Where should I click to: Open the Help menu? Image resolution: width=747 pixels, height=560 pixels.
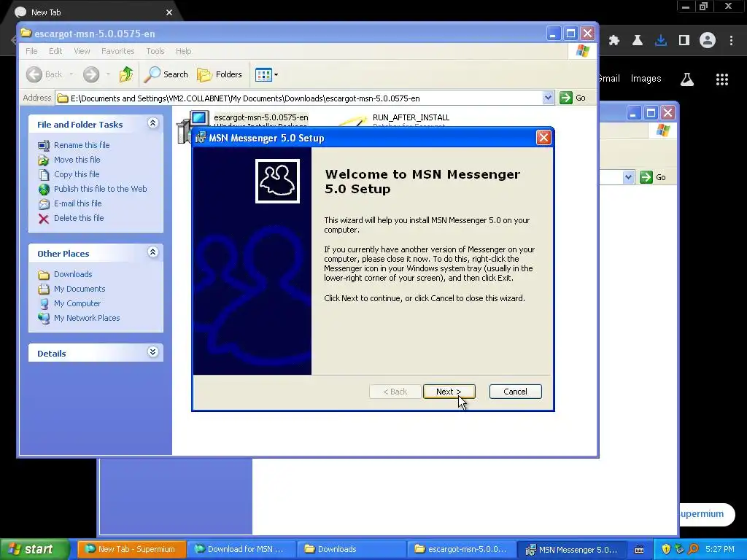(183, 51)
